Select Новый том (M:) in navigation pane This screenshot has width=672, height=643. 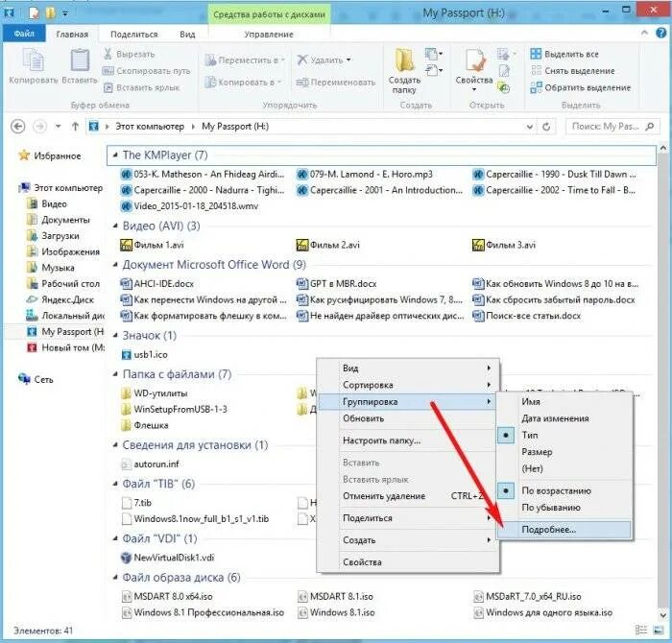(65, 347)
